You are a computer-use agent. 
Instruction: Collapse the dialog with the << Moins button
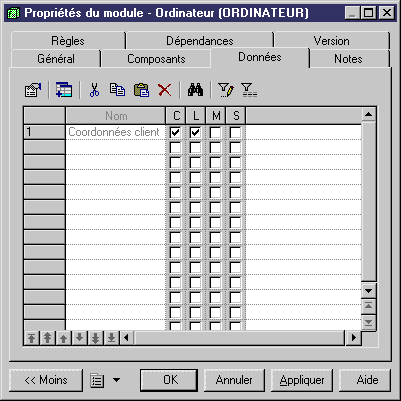(46, 380)
